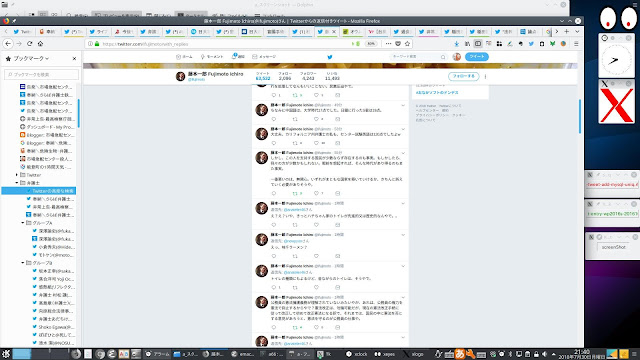
Task: Reload the current page in Firefox
Action: [x=29, y=44]
